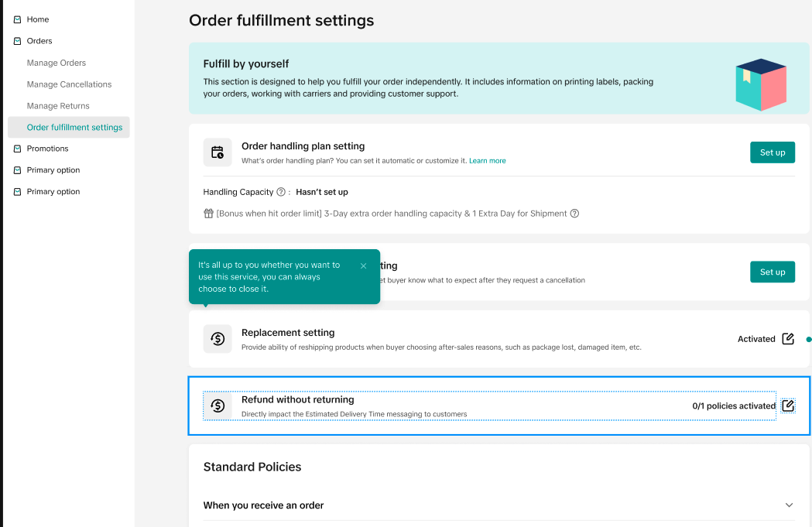Click the Replacement setting dollar icon
The image size is (812, 527).
tap(218, 339)
